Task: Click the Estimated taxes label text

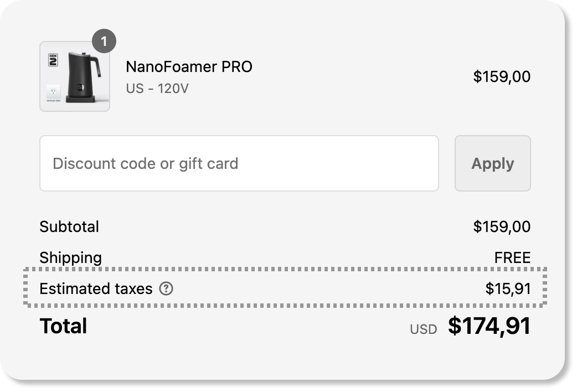Action: click(96, 288)
